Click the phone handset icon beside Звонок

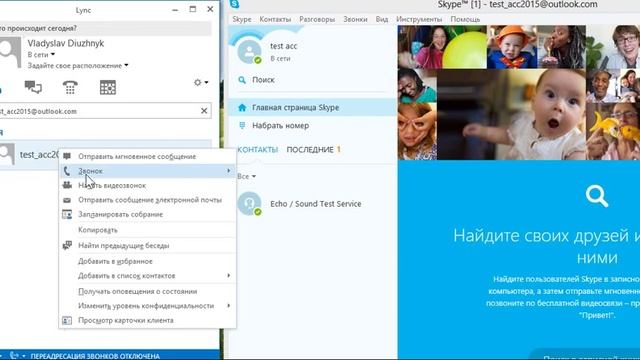[67, 171]
